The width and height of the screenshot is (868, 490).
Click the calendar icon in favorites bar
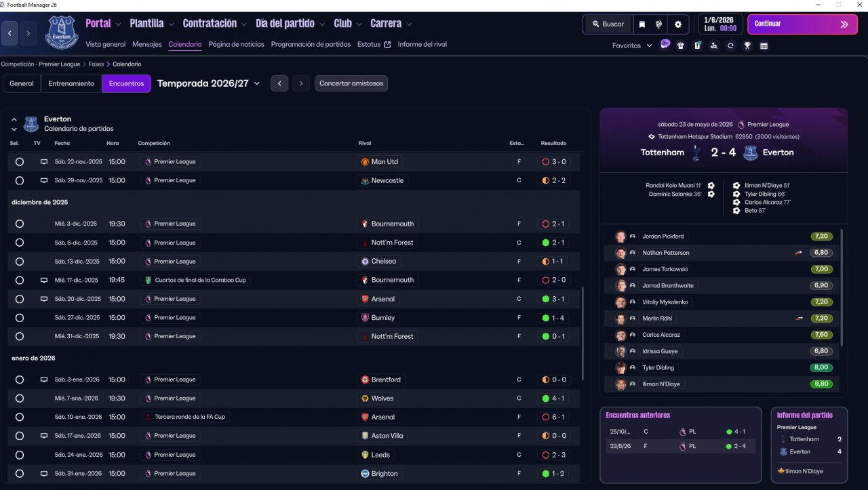point(764,46)
